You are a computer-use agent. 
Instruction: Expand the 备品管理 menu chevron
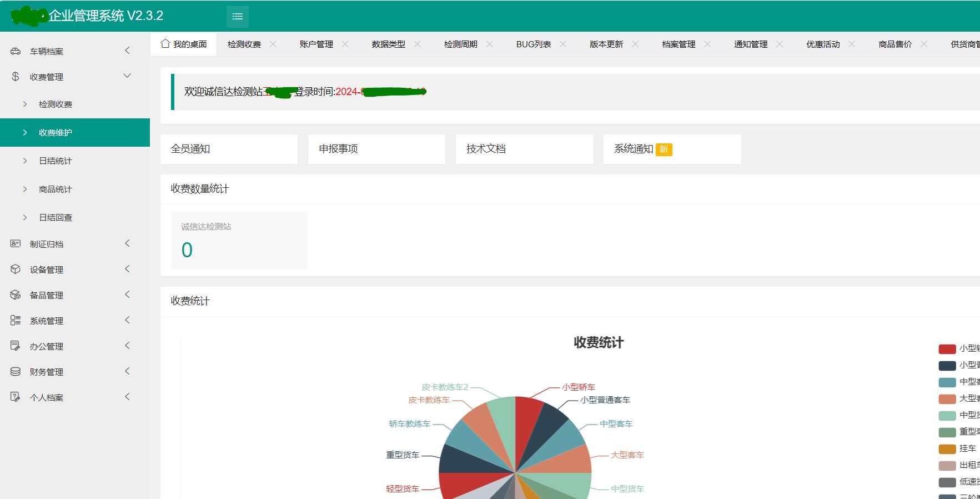[x=127, y=295]
